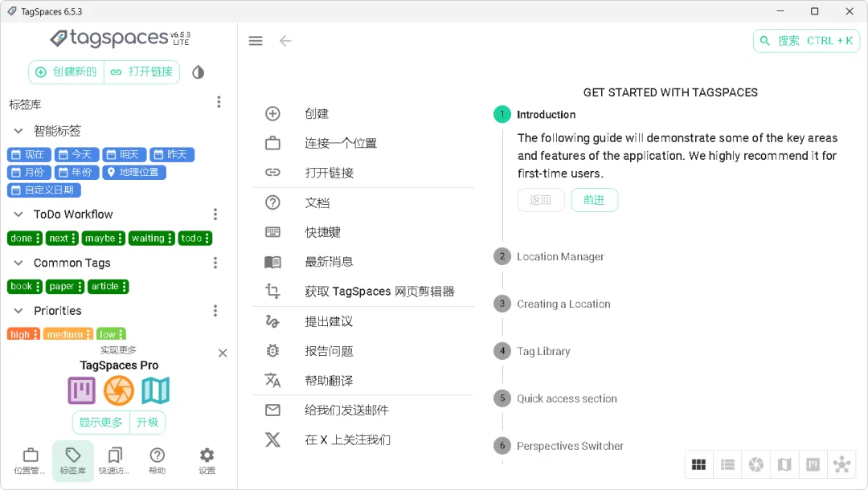Select the 现在 smart tag
The image size is (868, 490).
(29, 155)
